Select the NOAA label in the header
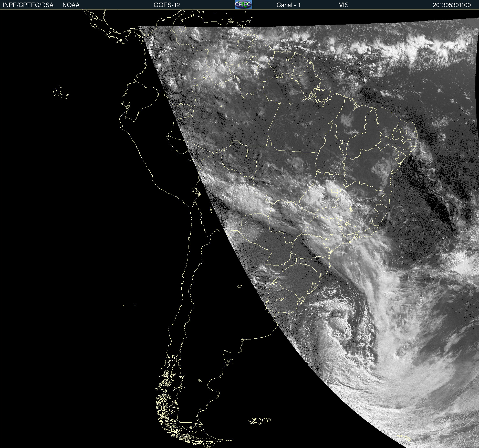The image size is (479, 448). (71, 5)
